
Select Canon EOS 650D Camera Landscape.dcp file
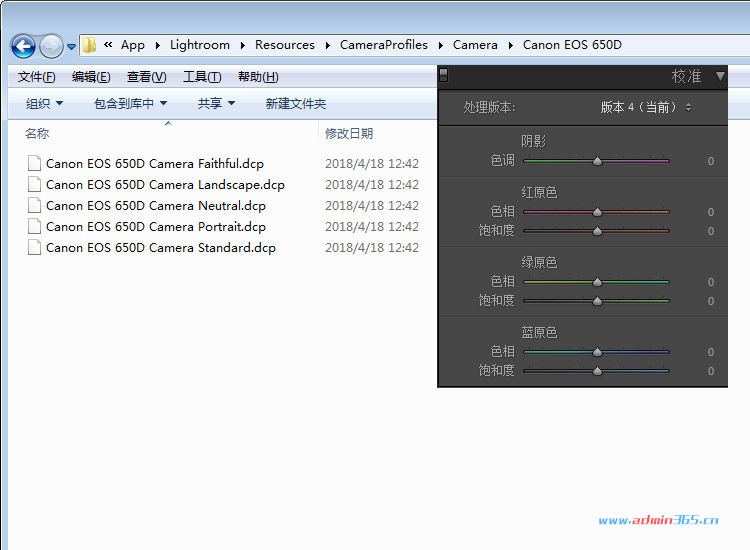pos(165,185)
